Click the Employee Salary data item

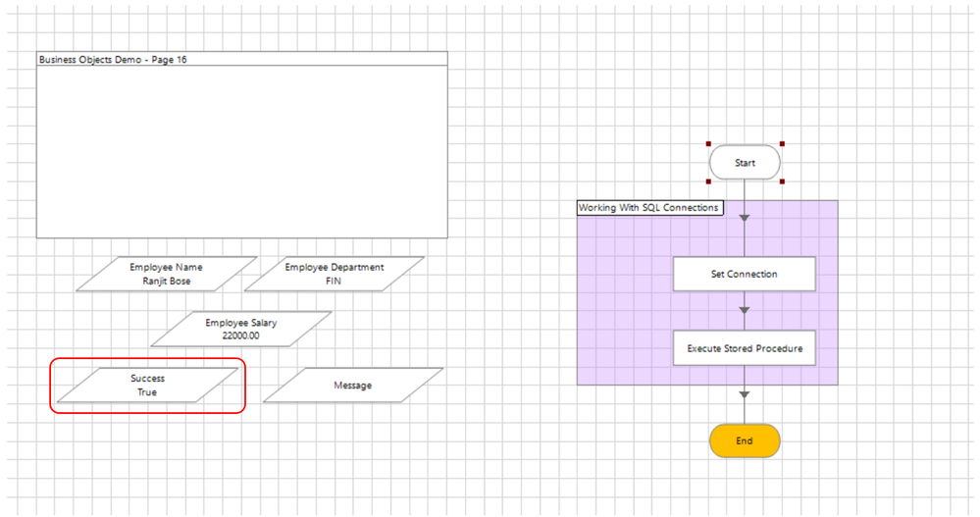click(x=241, y=329)
